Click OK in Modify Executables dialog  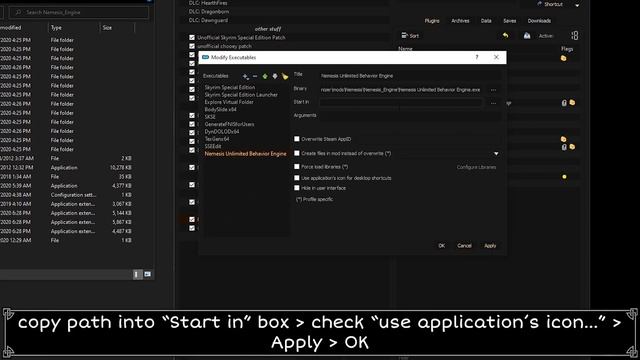[x=441, y=246]
